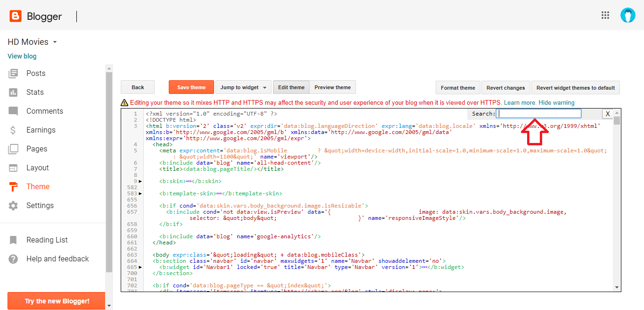Click the Stats bar chart icon
This screenshot has height=310, width=644.
click(13, 92)
